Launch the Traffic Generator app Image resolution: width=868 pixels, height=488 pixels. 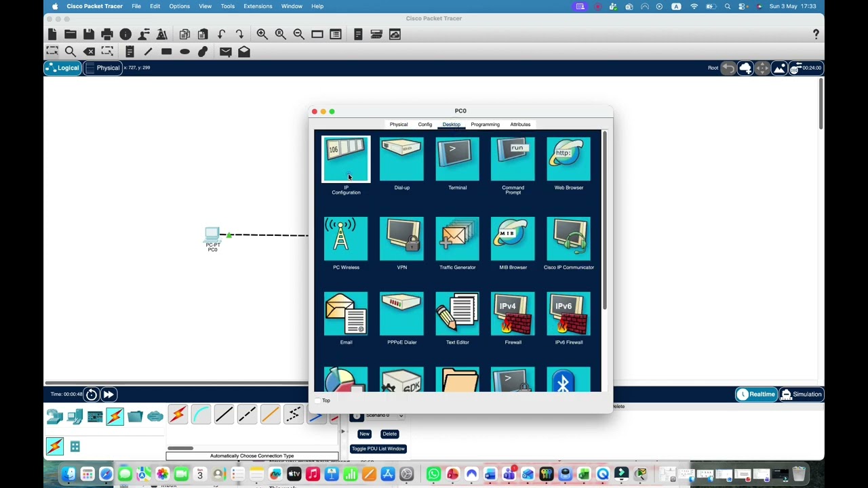click(x=457, y=239)
